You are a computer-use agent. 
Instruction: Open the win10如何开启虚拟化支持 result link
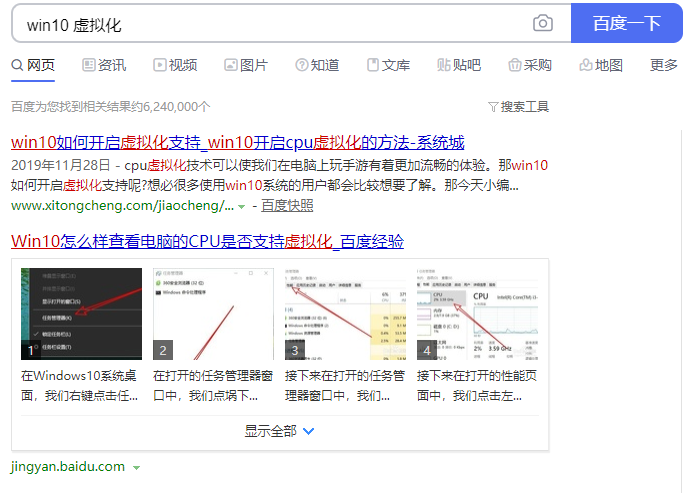[x=238, y=142]
